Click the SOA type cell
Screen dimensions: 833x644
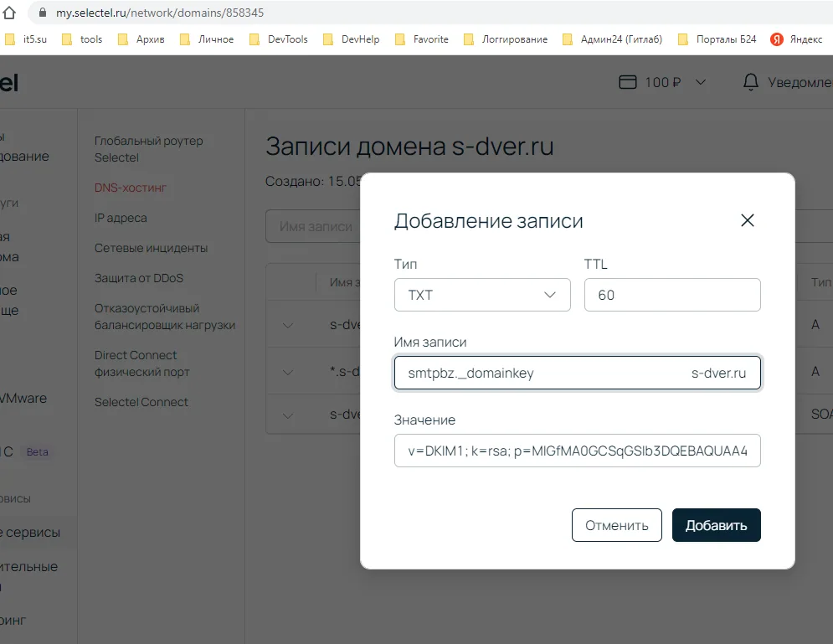click(821, 415)
